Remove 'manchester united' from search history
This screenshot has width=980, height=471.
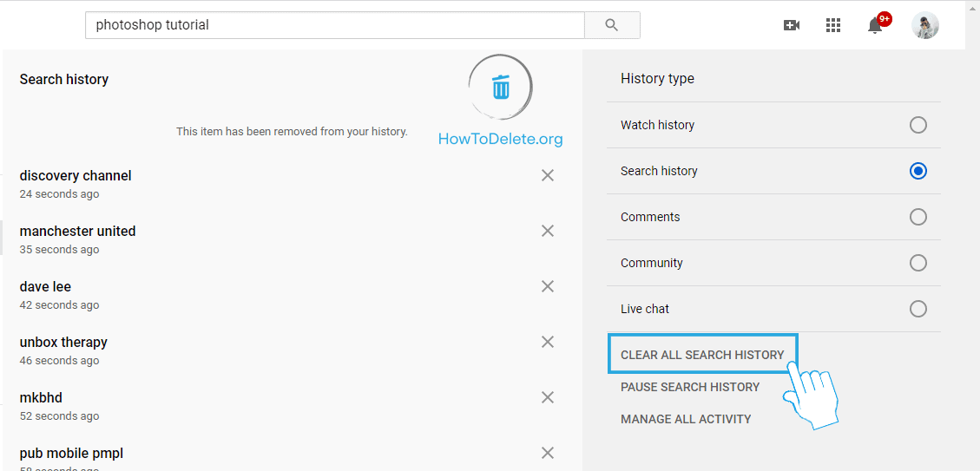tap(548, 231)
